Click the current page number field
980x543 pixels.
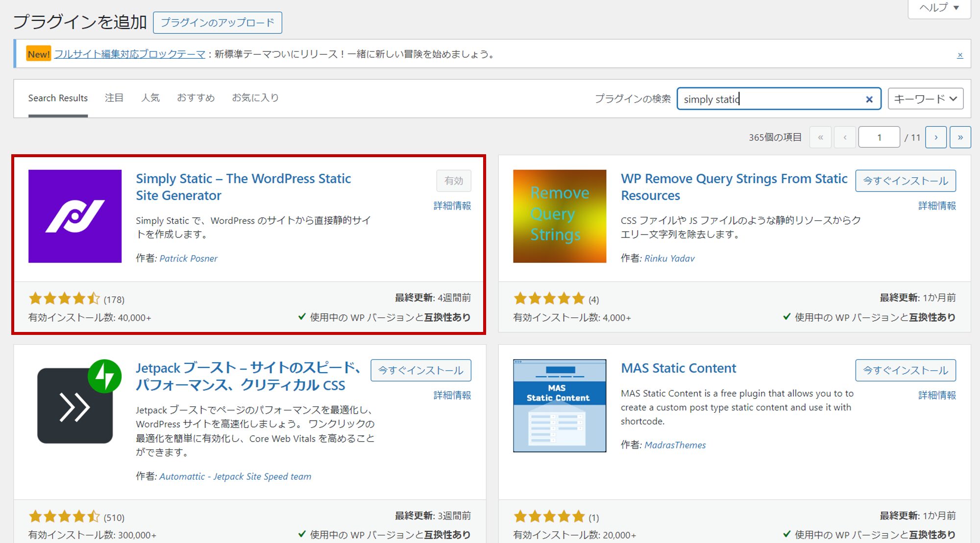[x=879, y=137]
